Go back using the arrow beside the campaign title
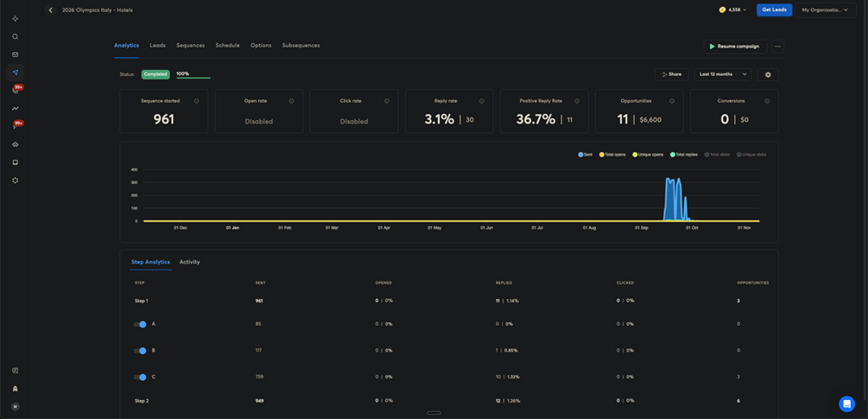 (x=51, y=10)
